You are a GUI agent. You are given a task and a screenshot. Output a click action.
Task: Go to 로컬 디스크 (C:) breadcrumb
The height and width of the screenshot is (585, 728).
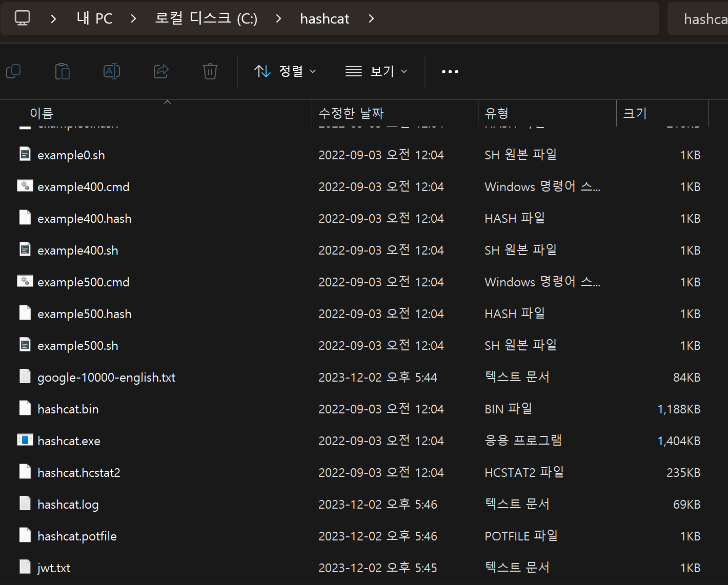(206, 18)
